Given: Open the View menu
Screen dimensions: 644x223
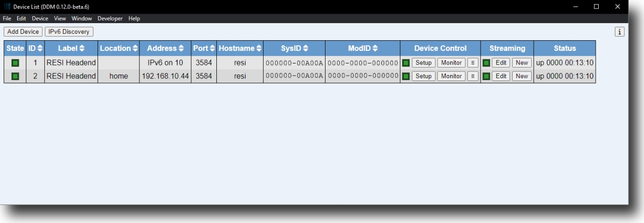Looking at the screenshot, I should click(x=60, y=19).
